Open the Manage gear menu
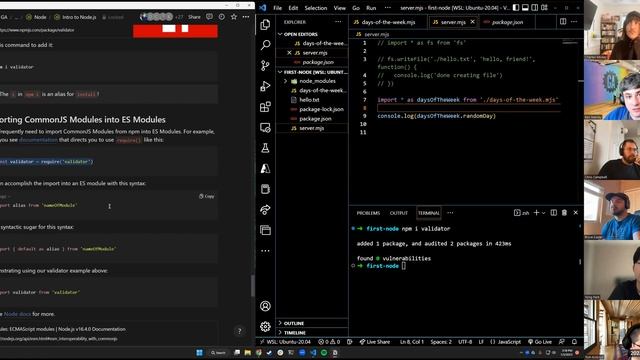This screenshot has height=360, width=640. pyautogui.click(x=265, y=327)
